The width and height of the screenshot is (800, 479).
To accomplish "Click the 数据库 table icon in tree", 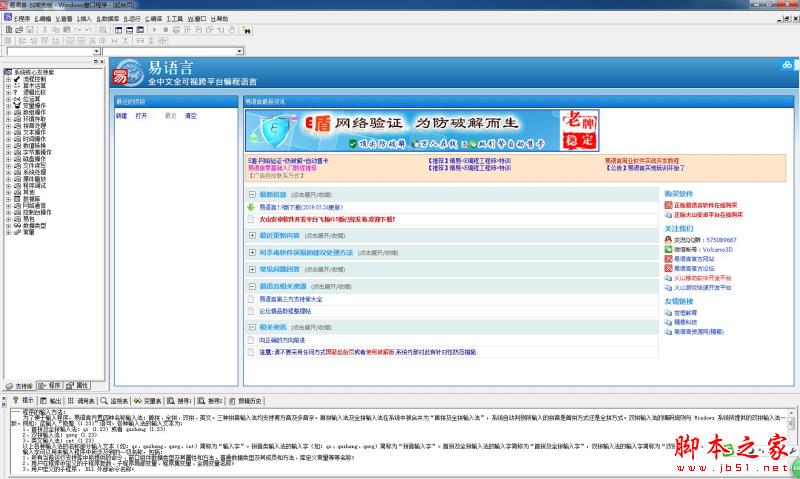I will pos(17,198).
